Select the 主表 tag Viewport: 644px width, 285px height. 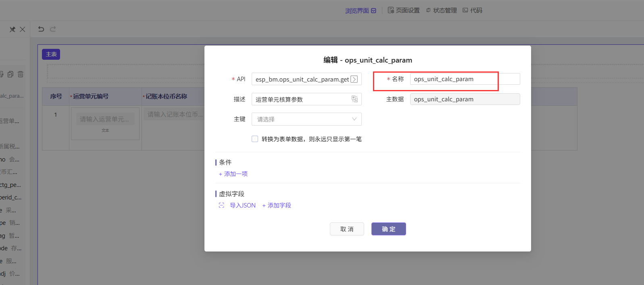click(51, 54)
